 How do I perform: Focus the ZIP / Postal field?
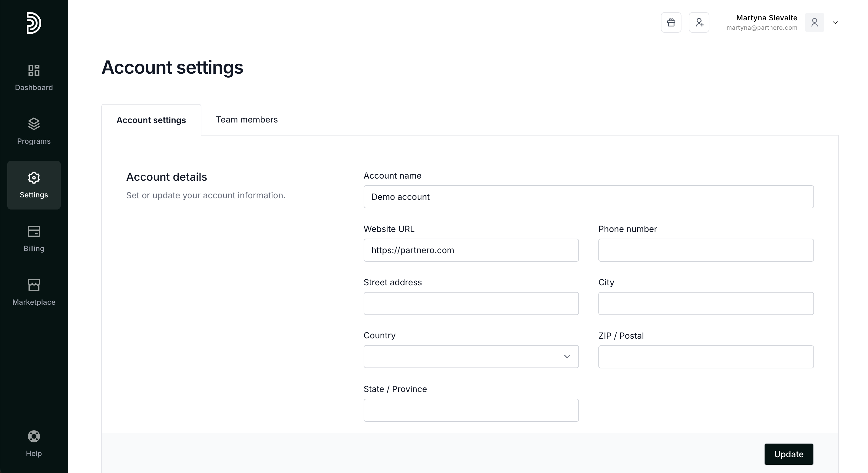(705, 357)
